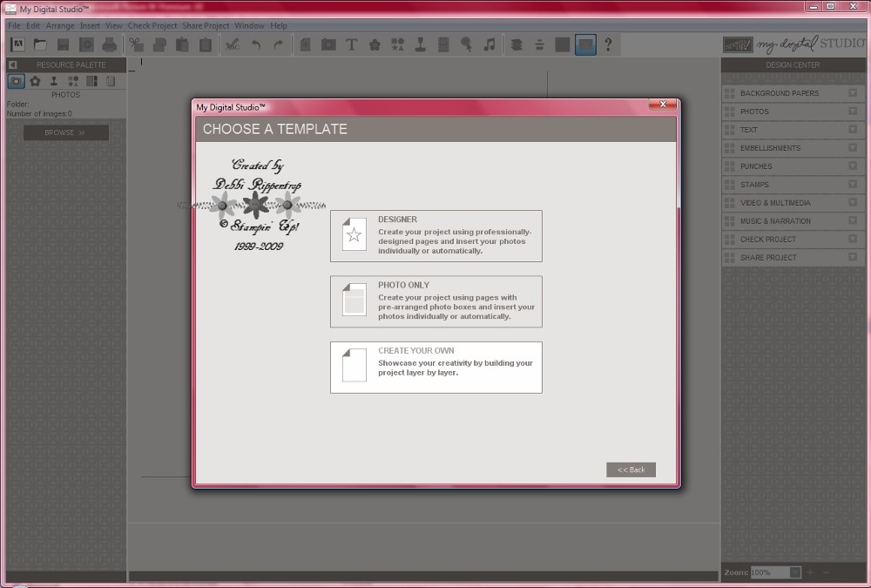The width and height of the screenshot is (871, 588).
Task: Expand the Text section arrow
Action: pyautogui.click(x=853, y=130)
